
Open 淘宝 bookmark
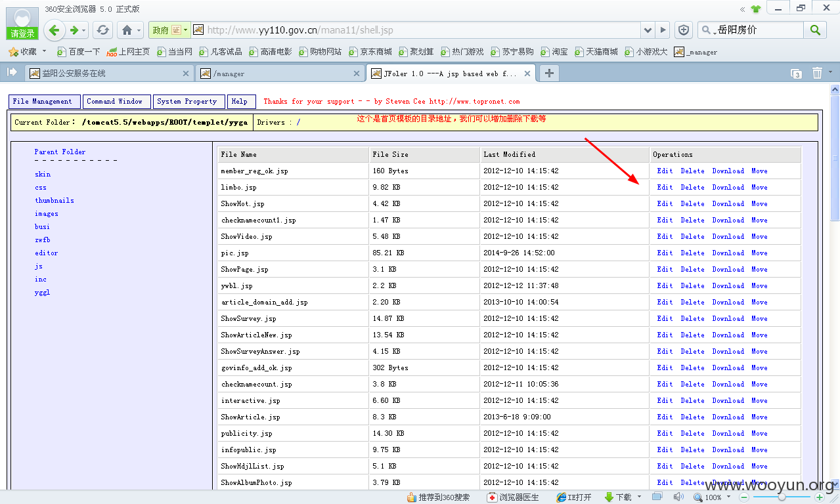(554, 52)
